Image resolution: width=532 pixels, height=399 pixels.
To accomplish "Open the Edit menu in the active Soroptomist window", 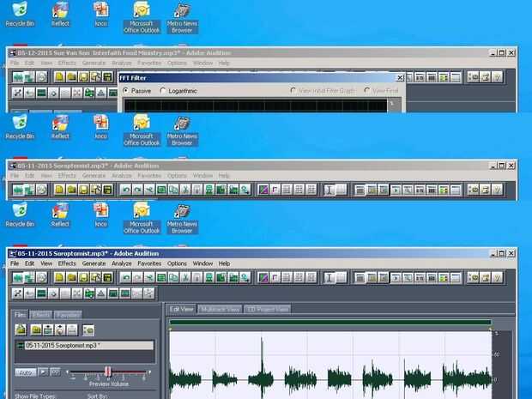I will point(29,263).
